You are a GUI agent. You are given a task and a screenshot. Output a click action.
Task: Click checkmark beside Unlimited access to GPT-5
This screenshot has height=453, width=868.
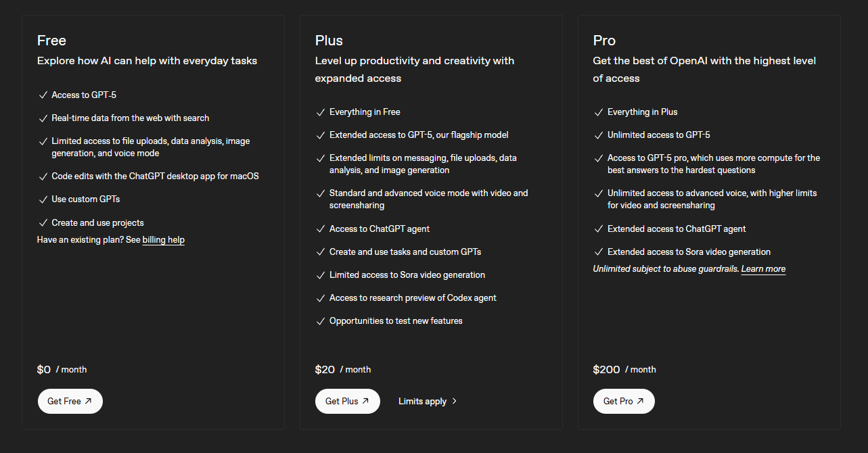coord(598,135)
